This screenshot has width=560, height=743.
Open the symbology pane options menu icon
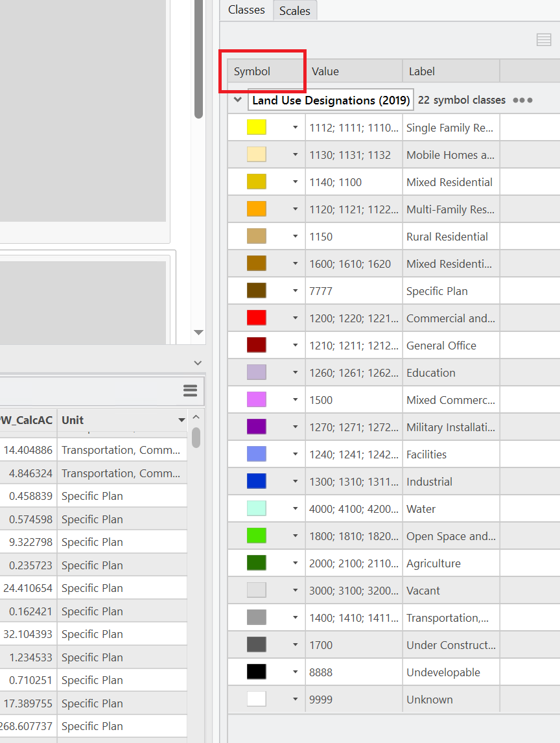543,39
